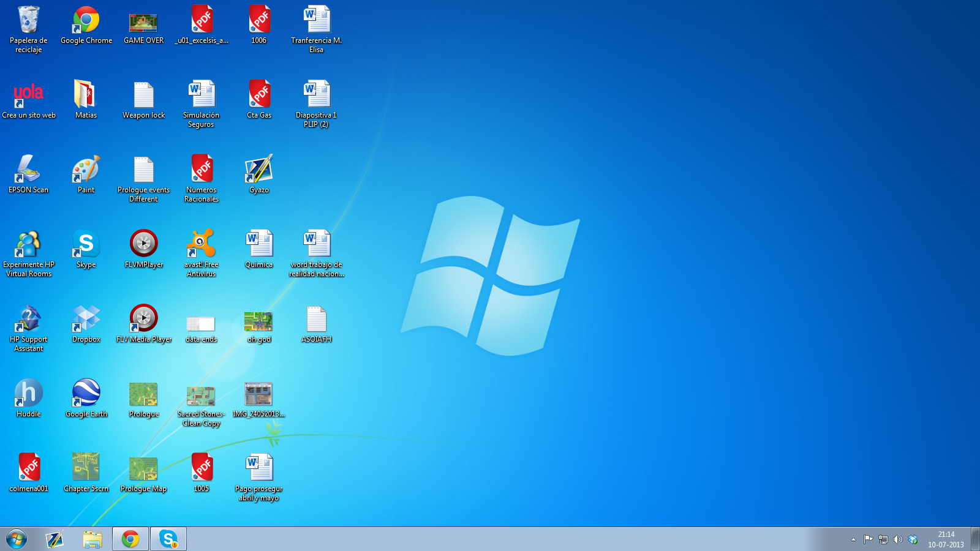
Task: Select the Google Earth shortcut
Action: click(x=86, y=399)
